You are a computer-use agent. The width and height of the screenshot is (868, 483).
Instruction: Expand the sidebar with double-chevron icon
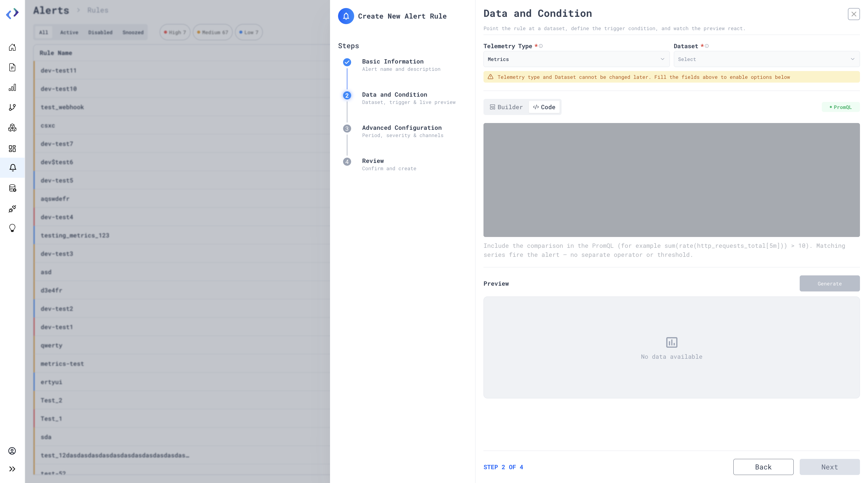click(12, 469)
